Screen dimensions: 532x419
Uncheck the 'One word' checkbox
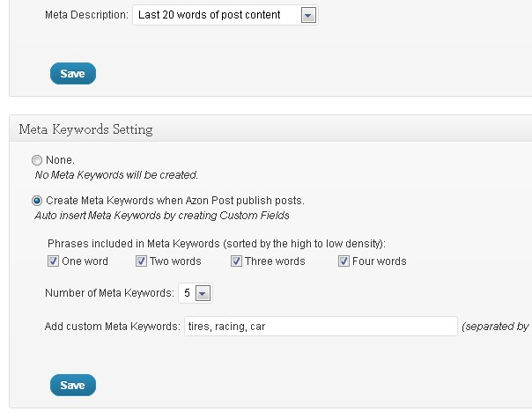53,261
